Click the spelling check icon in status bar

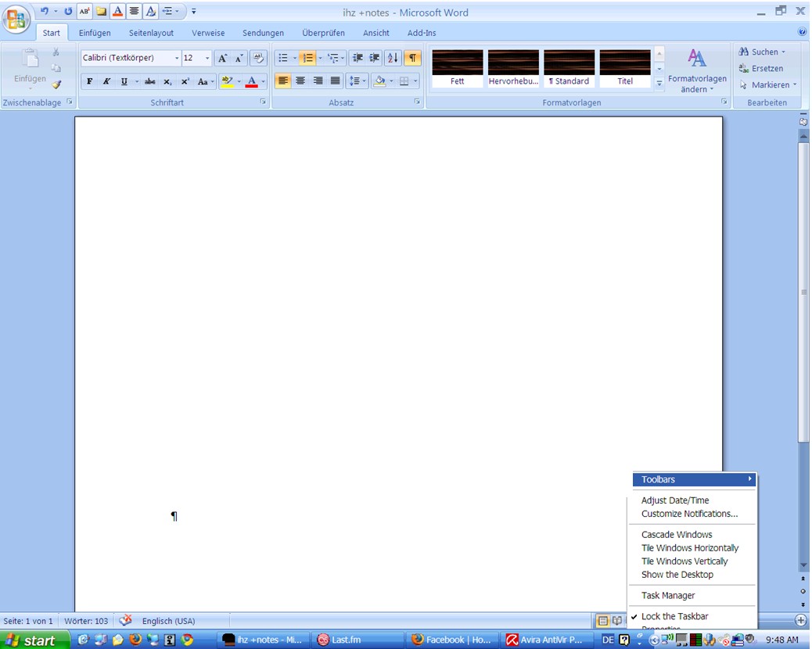125,620
